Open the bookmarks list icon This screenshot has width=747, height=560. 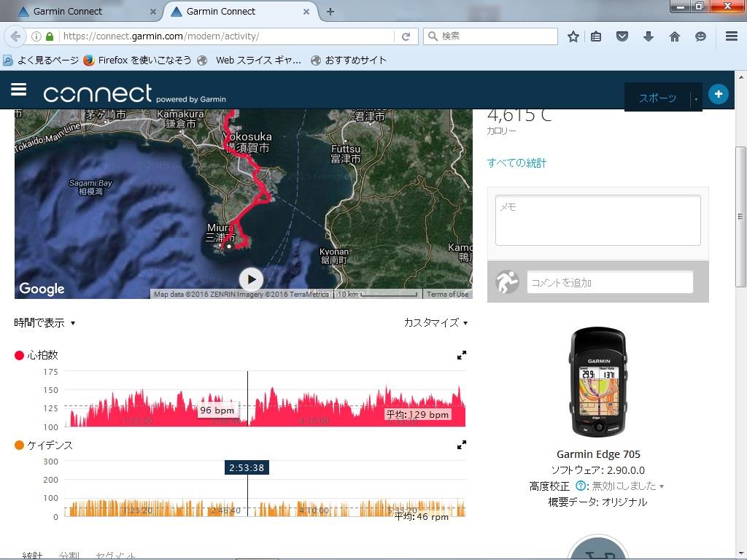pos(596,36)
